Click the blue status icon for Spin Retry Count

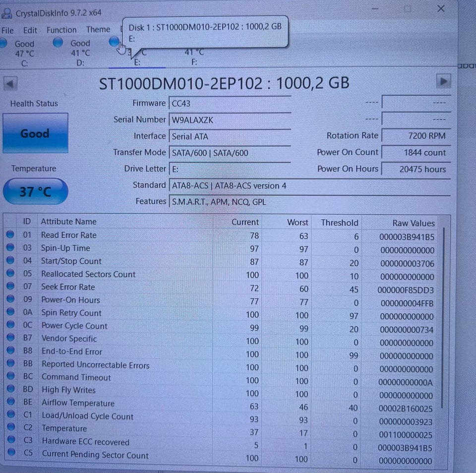pyautogui.click(x=10, y=311)
